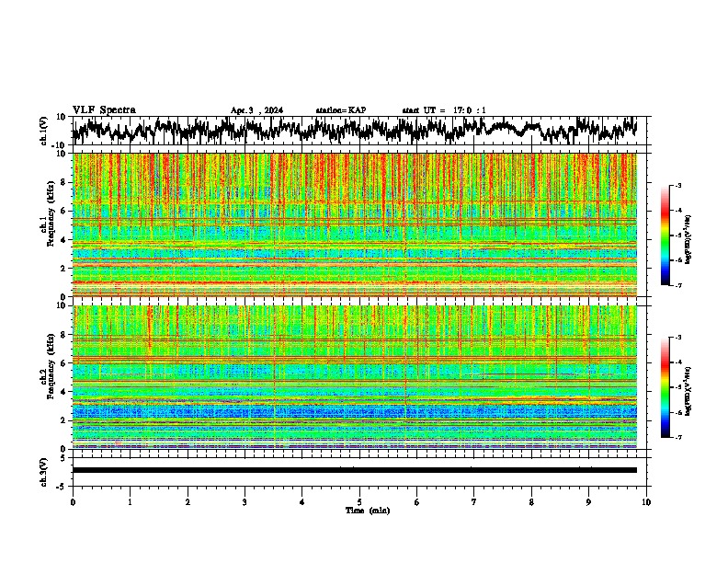Click time axis tick label '1'
Image resolution: width=728 pixels, height=563 pixels.
(x=130, y=502)
